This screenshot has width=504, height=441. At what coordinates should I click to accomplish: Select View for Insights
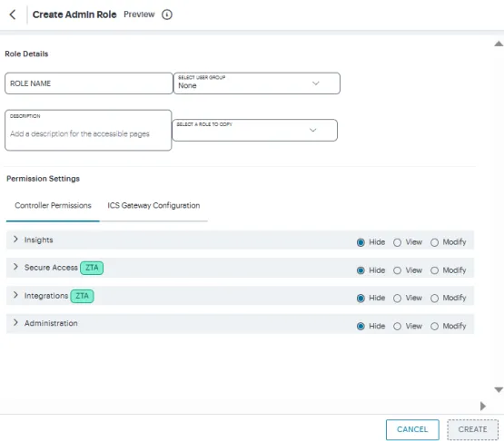[397, 242]
